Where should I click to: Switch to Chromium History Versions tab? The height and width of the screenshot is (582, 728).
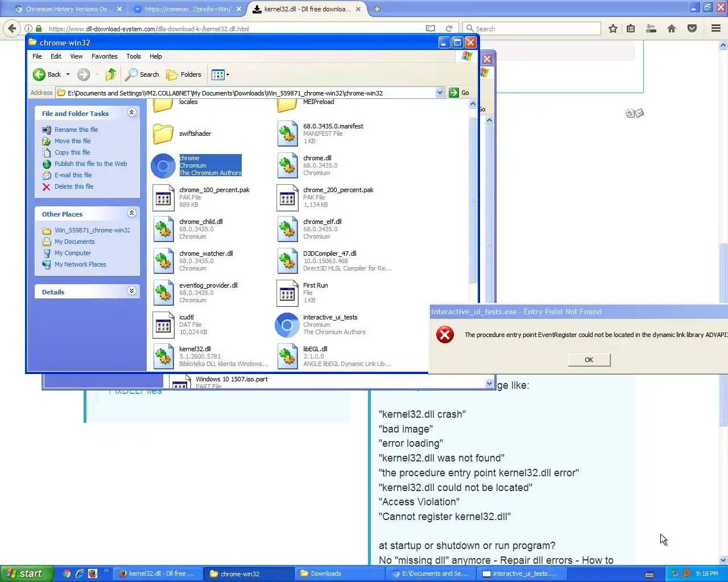click(68, 9)
